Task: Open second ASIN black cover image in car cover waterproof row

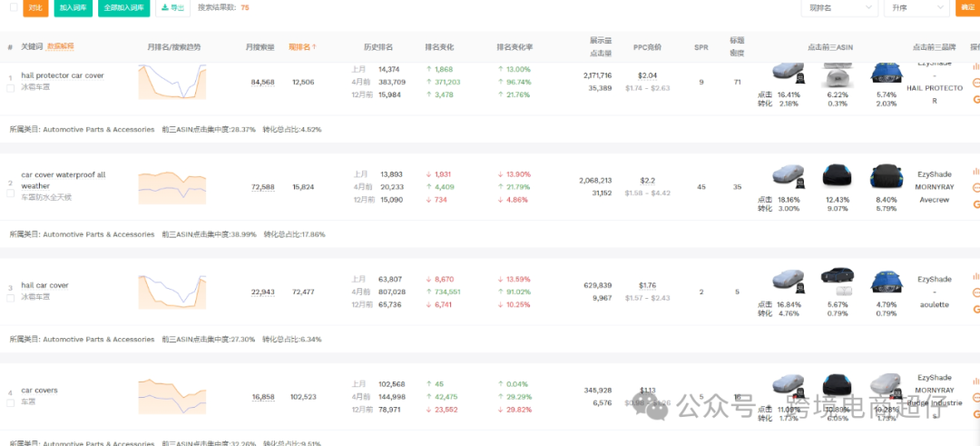Action: coord(837,175)
